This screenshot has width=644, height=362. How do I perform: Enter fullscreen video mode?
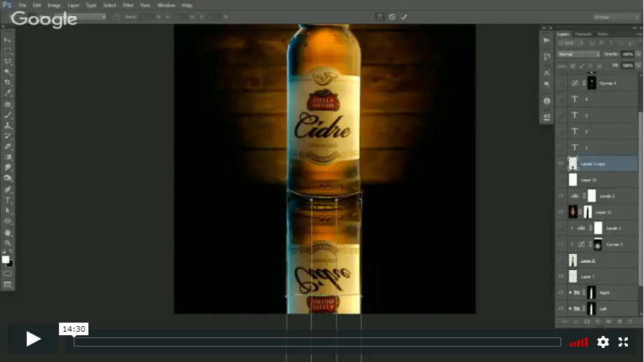623,342
